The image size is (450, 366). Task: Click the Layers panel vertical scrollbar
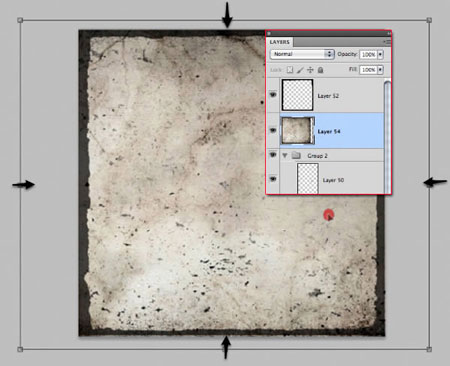[x=387, y=137]
